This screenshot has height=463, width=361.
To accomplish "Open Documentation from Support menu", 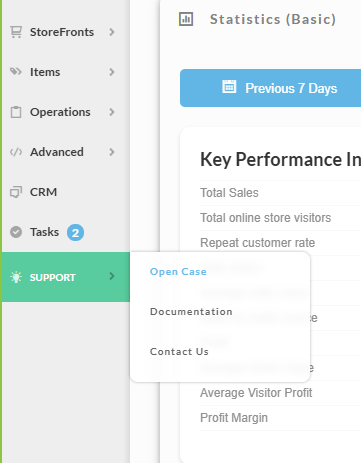I will [191, 312].
